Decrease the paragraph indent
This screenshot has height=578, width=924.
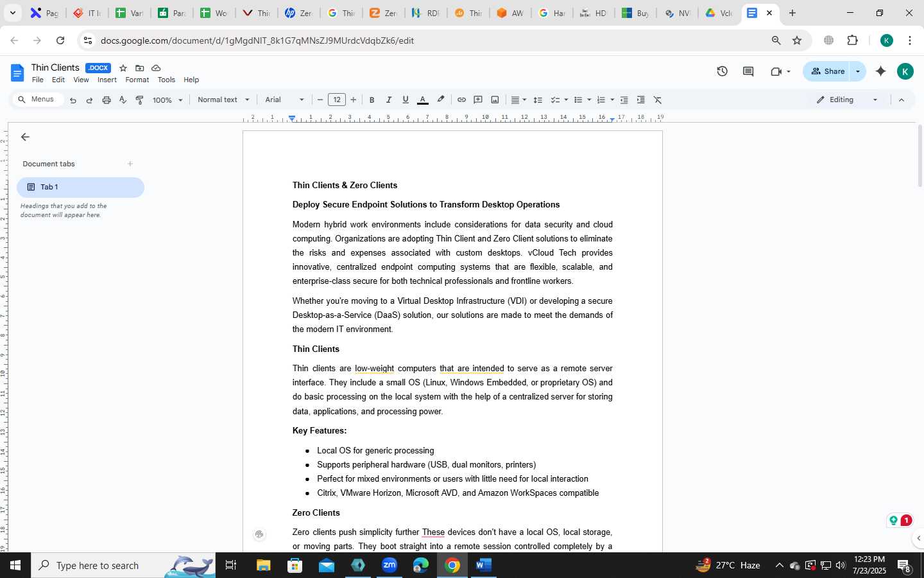624,100
